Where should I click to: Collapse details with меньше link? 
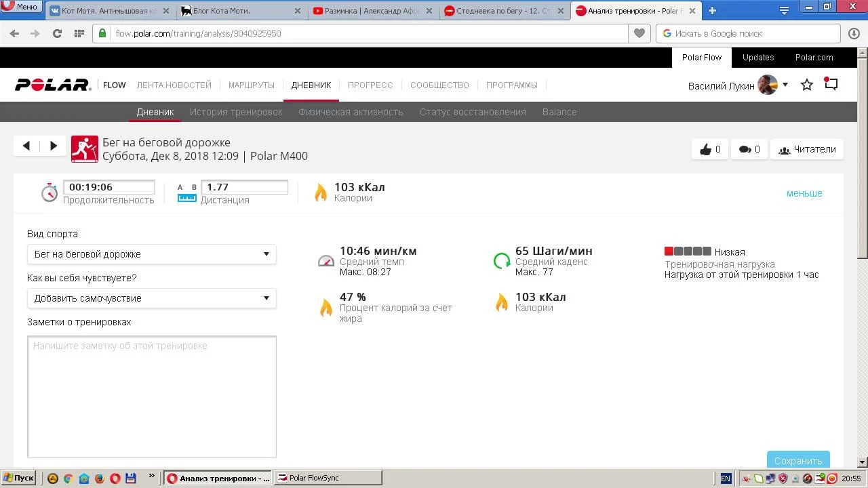804,193
